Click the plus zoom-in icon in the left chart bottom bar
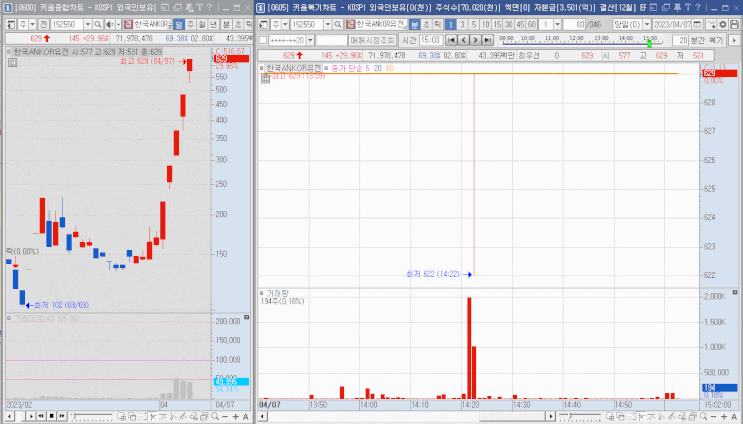 pos(235,416)
